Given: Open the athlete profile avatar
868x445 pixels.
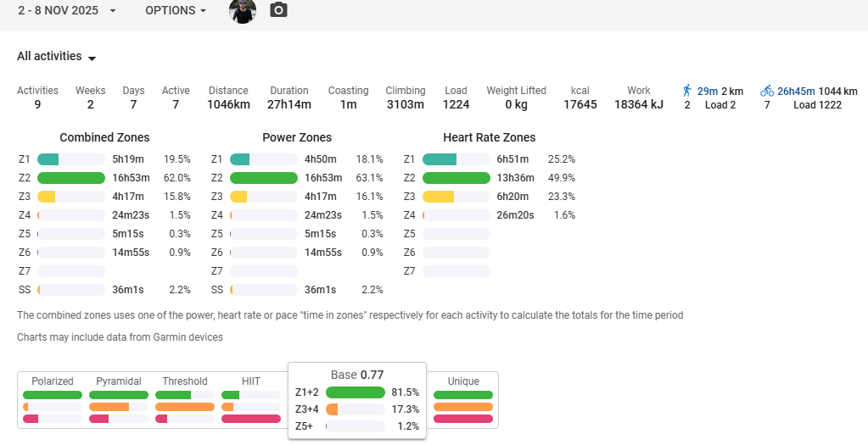Looking at the screenshot, I should click(x=243, y=11).
